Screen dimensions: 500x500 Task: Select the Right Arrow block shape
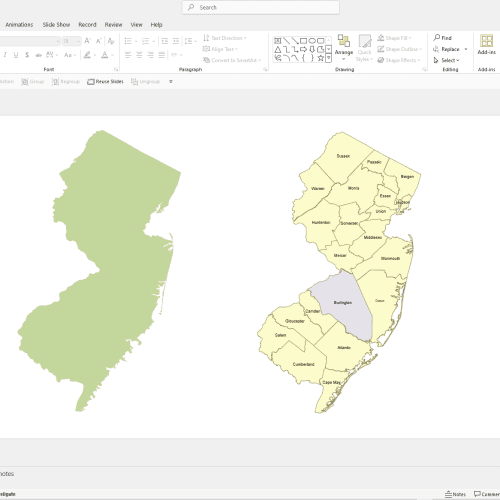303,50
